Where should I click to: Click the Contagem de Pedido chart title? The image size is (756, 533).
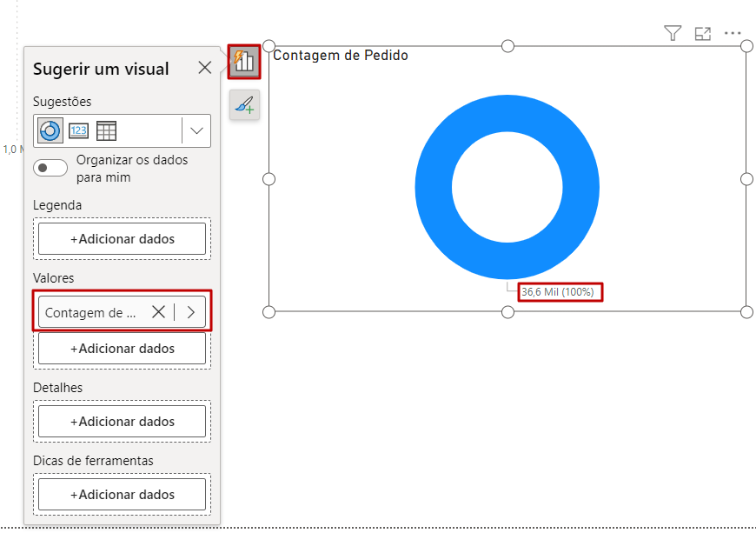(341, 56)
